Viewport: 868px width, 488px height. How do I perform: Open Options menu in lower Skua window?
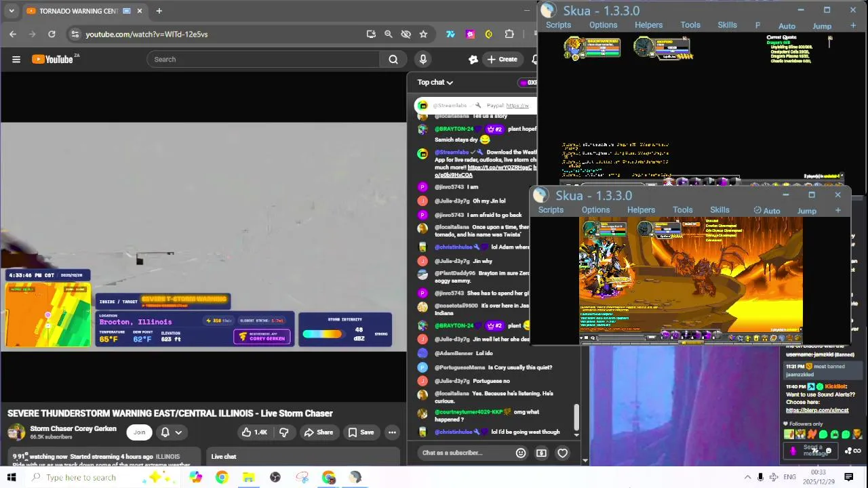click(x=596, y=210)
